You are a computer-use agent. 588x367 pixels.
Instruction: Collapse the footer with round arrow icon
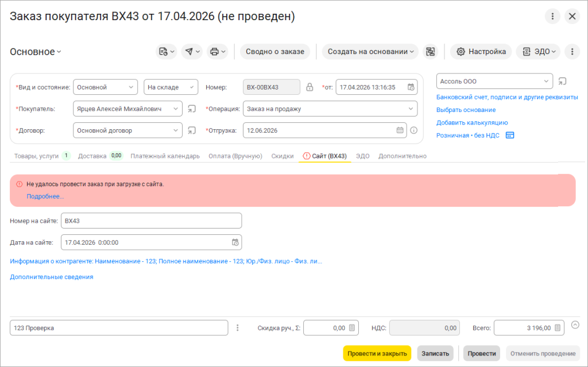pos(575,325)
